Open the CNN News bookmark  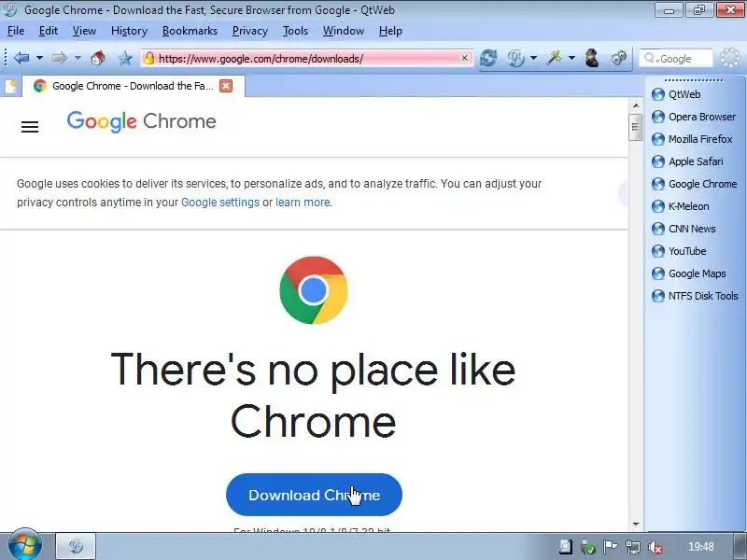pyautogui.click(x=684, y=229)
